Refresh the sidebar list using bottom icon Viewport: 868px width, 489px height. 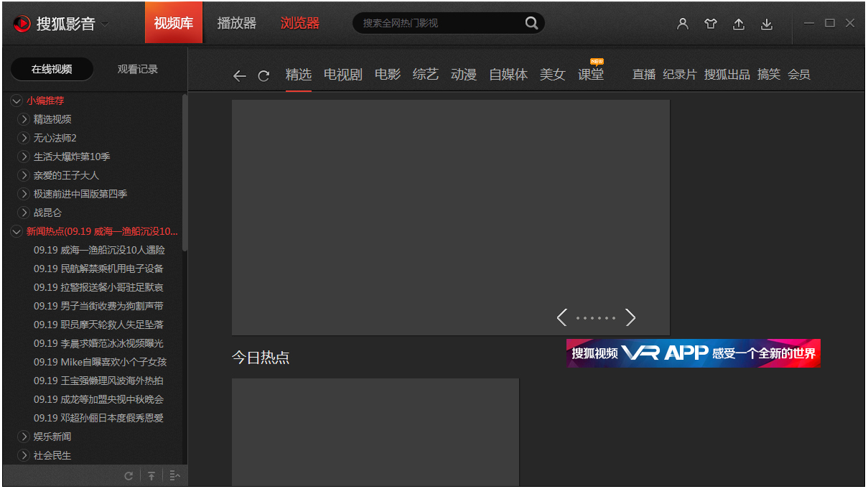[x=129, y=475]
